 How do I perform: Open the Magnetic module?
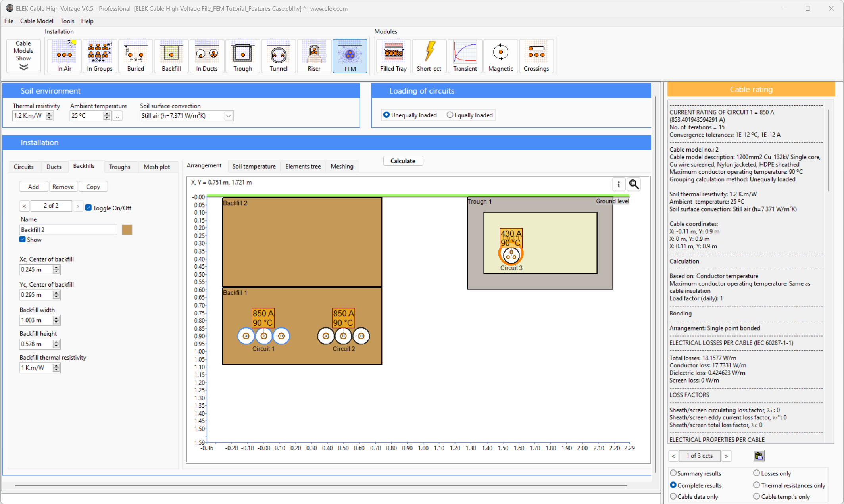pos(500,56)
